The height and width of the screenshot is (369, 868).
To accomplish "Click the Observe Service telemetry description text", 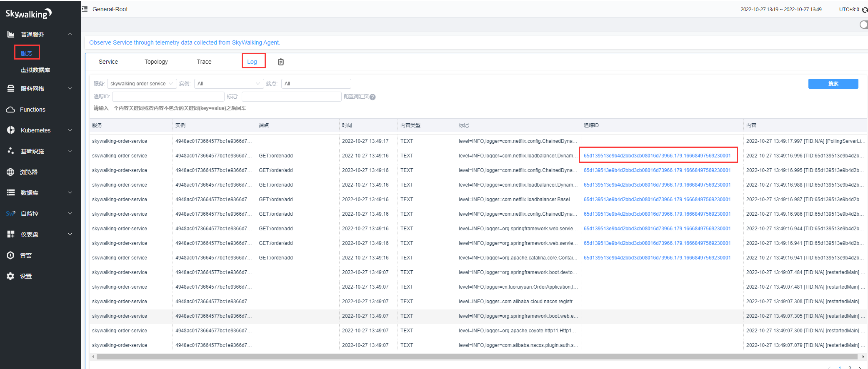I will tap(185, 42).
